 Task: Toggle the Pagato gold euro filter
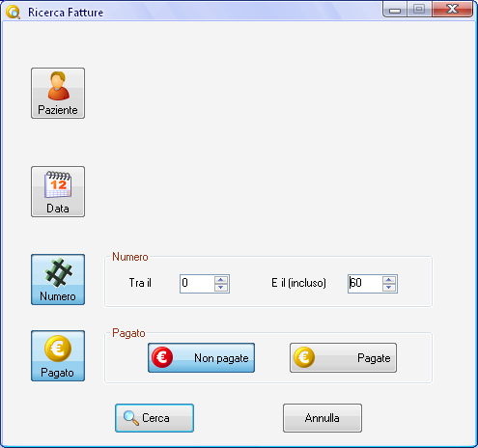pyautogui.click(x=58, y=355)
